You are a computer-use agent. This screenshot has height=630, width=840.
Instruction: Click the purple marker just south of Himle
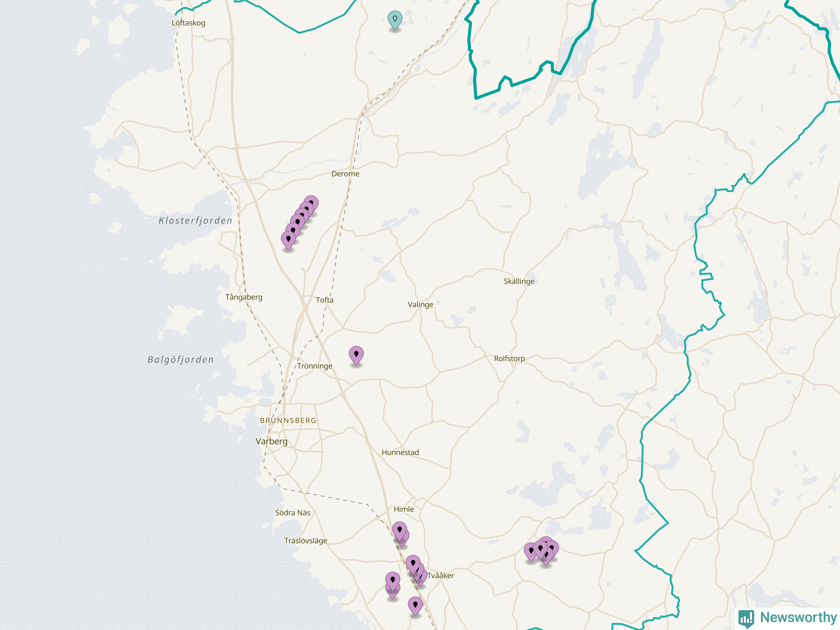400,530
